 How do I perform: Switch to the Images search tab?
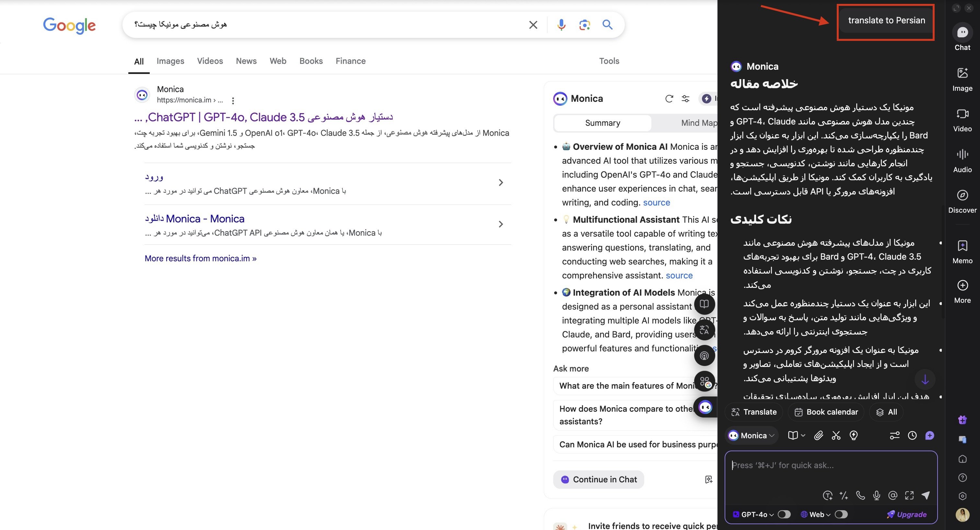tap(170, 61)
